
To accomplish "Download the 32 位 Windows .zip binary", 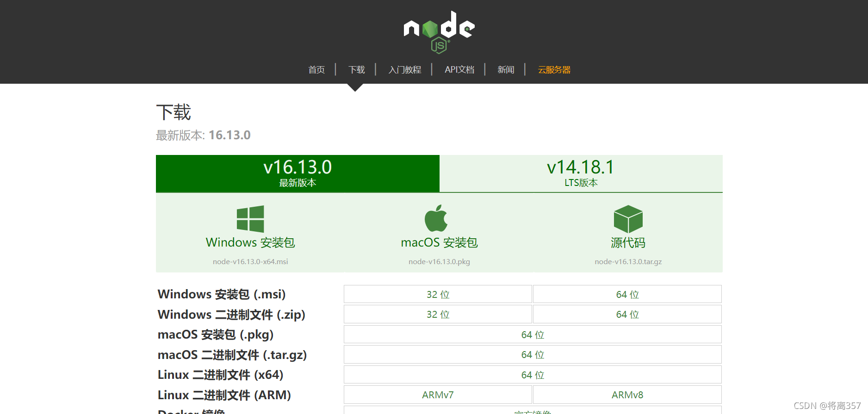I will pos(438,314).
